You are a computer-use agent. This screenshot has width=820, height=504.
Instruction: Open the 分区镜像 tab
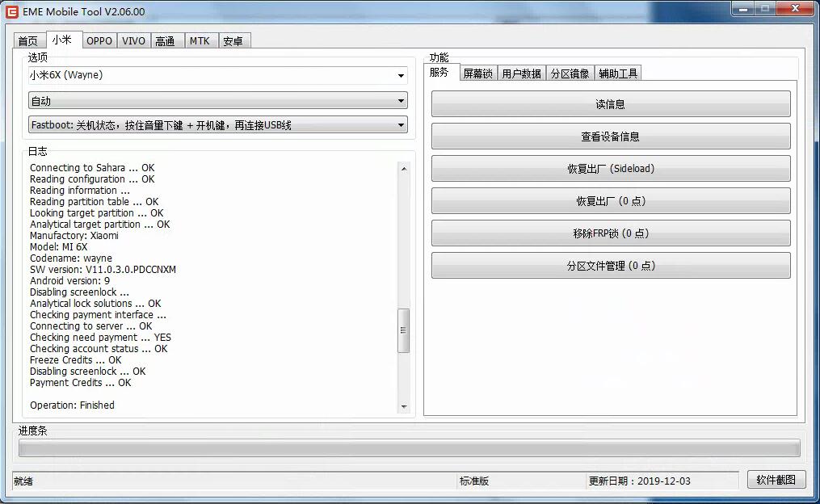click(x=570, y=73)
